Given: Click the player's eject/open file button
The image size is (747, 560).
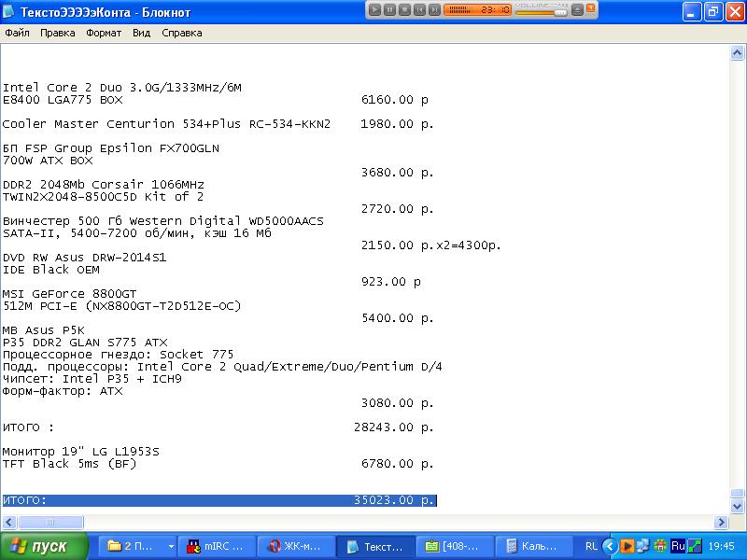Looking at the screenshot, I should [577, 10].
